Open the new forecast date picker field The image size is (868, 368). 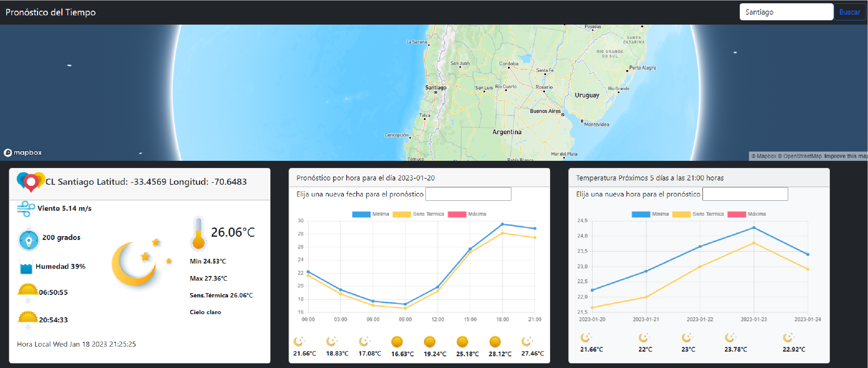[468, 194]
